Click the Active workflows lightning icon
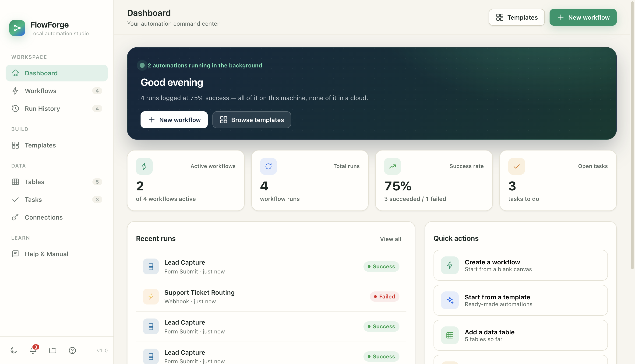 pyautogui.click(x=144, y=166)
